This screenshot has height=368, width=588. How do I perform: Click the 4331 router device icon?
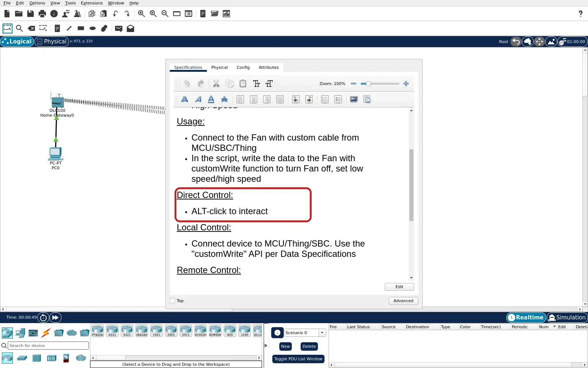tap(112, 331)
